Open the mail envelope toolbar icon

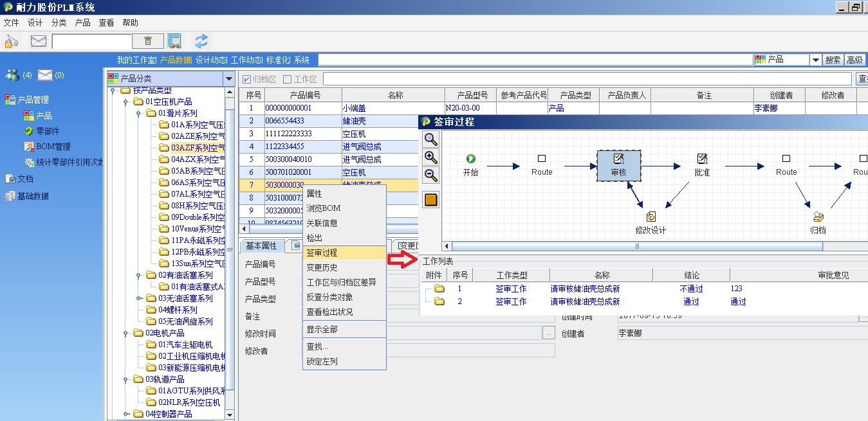tap(39, 41)
